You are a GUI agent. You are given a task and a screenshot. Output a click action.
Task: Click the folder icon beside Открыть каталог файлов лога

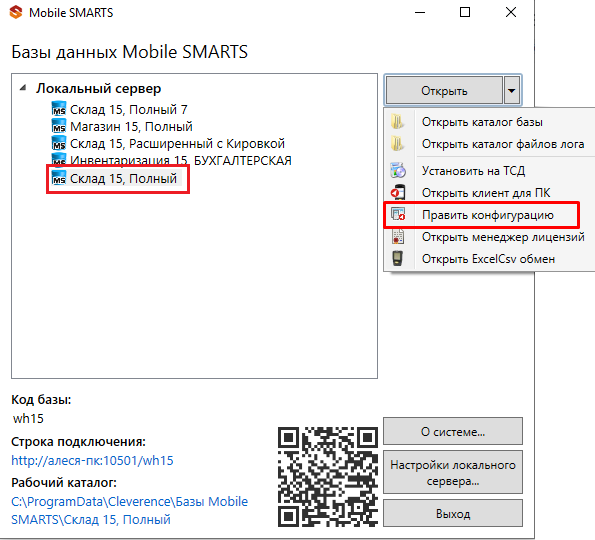point(397,144)
